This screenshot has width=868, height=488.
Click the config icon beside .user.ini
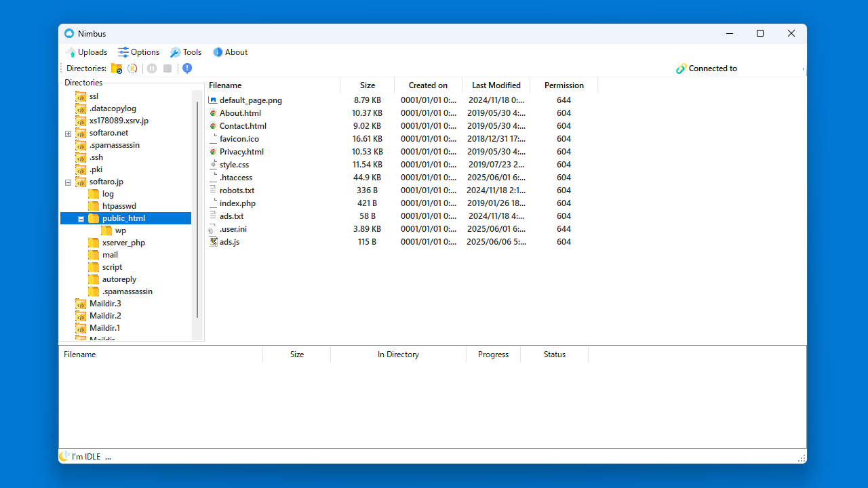pyautogui.click(x=212, y=229)
